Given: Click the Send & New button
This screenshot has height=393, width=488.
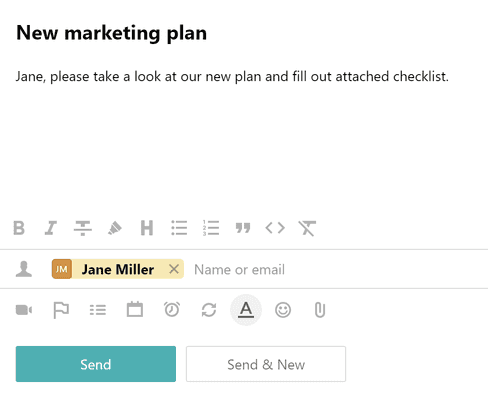Looking at the screenshot, I should pos(266,364).
